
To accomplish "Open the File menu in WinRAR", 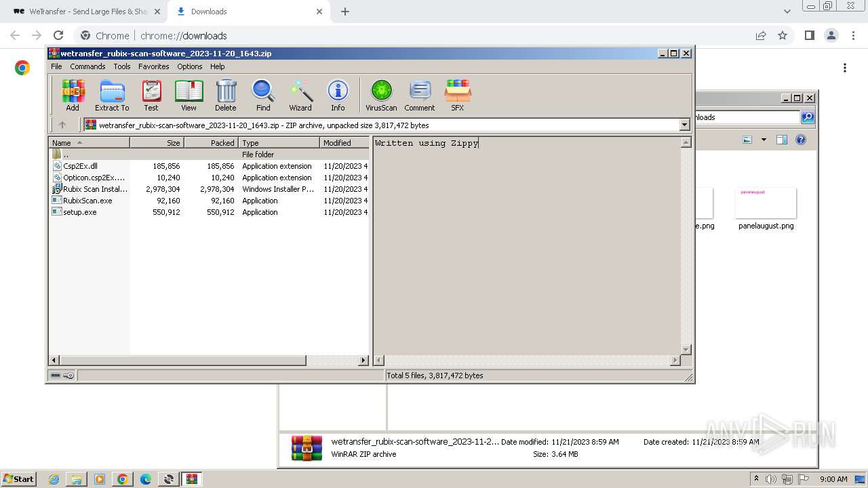I will click(x=56, y=66).
